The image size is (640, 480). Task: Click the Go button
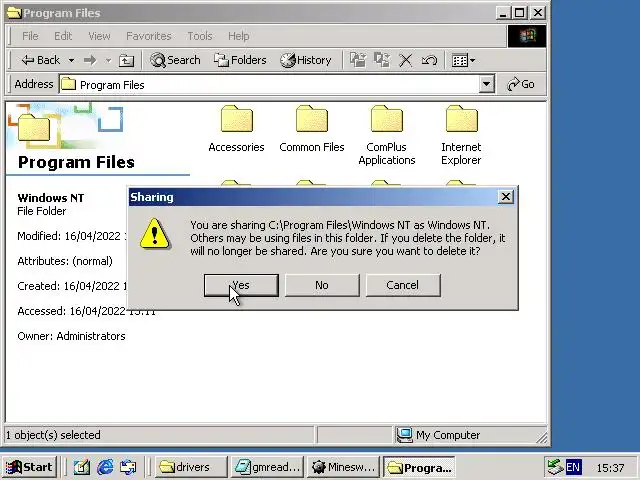click(x=521, y=84)
